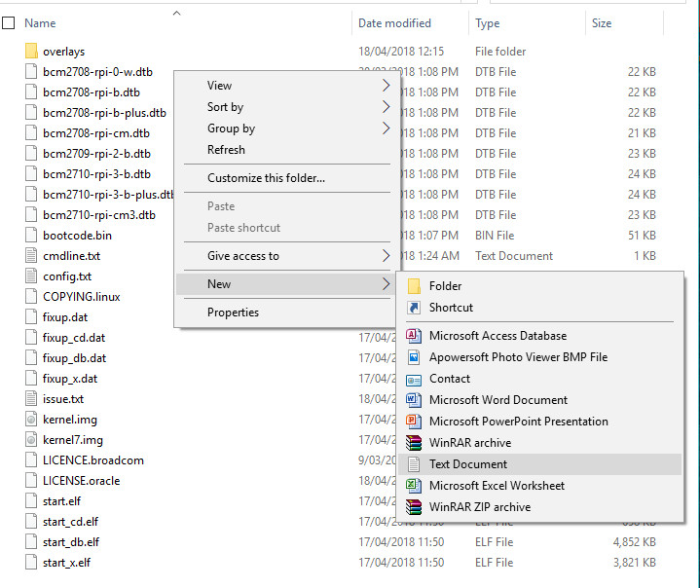Sort files by Size column header

[602, 23]
